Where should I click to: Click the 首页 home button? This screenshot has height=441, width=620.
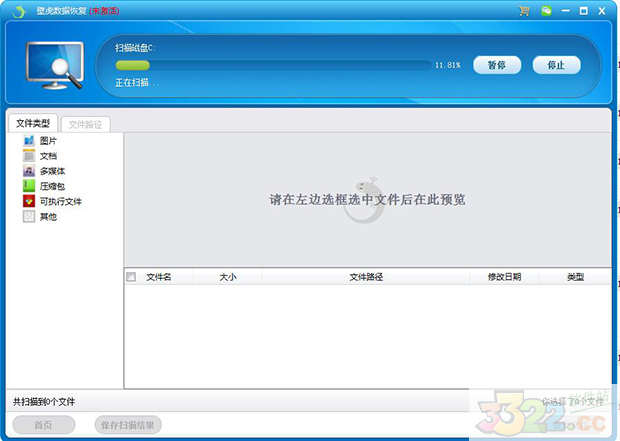43,425
